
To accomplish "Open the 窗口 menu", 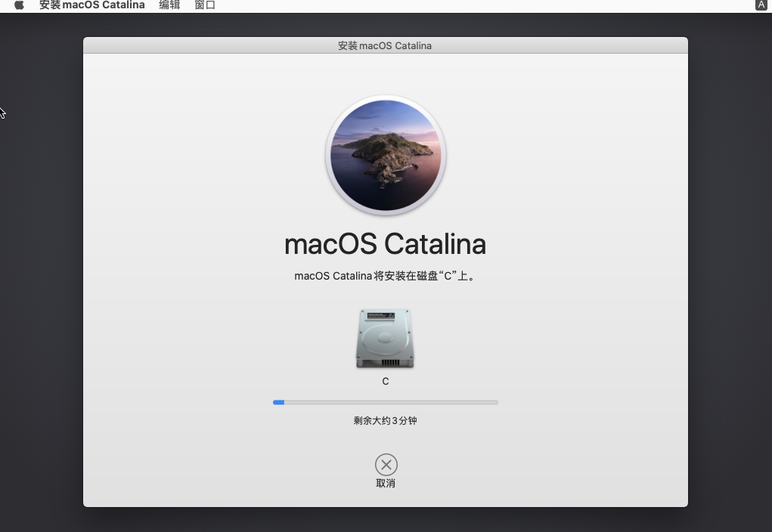I will point(205,5).
